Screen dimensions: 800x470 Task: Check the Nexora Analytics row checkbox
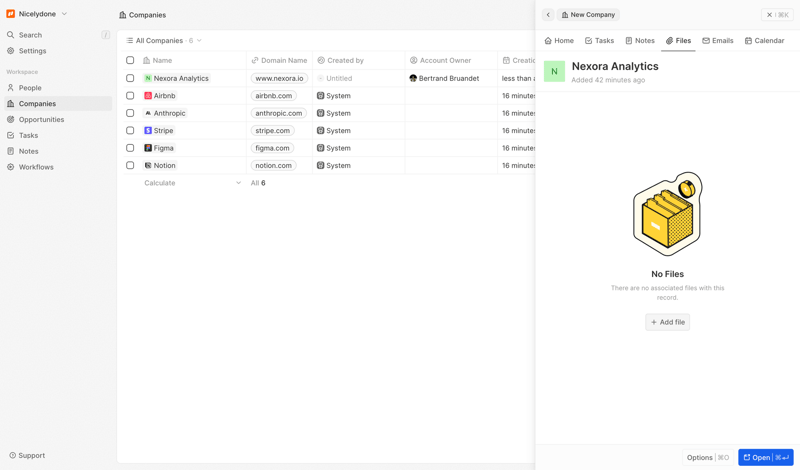(x=130, y=78)
